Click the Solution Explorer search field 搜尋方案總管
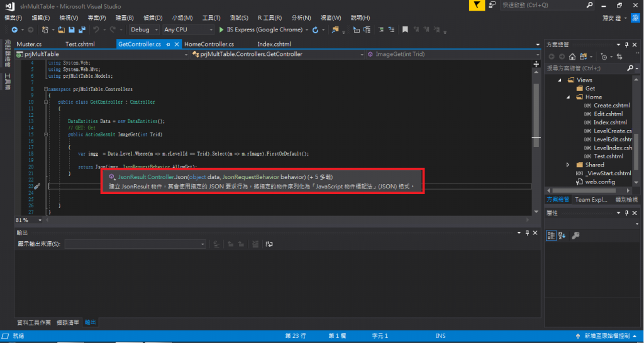The height and width of the screenshot is (343, 644). point(586,68)
